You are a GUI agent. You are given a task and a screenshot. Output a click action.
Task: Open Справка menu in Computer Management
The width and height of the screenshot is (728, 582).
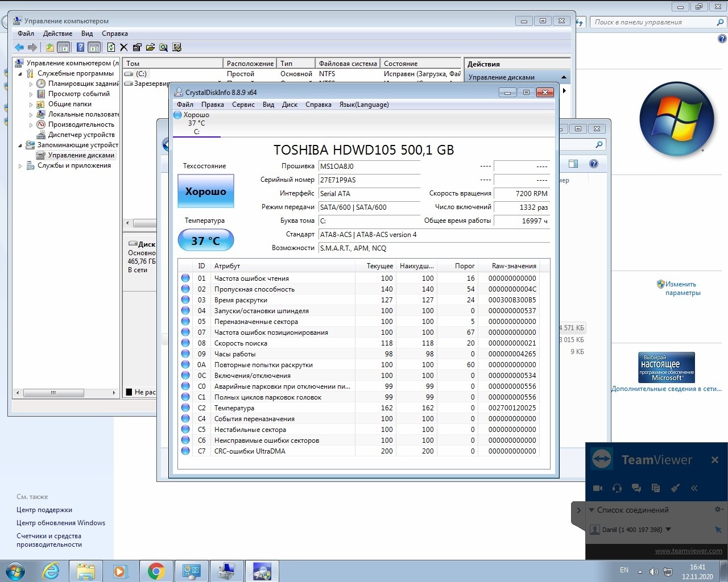[115, 34]
